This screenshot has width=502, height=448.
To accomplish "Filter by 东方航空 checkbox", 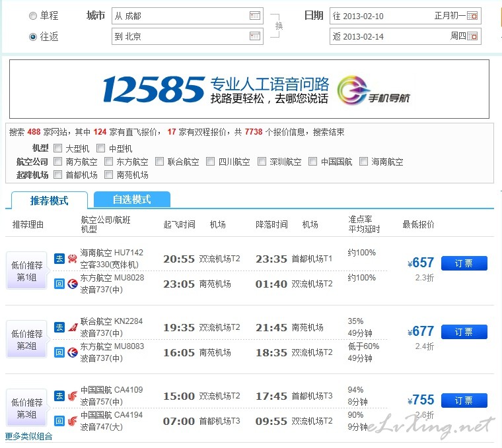I will pyautogui.click(x=109, y=162).
